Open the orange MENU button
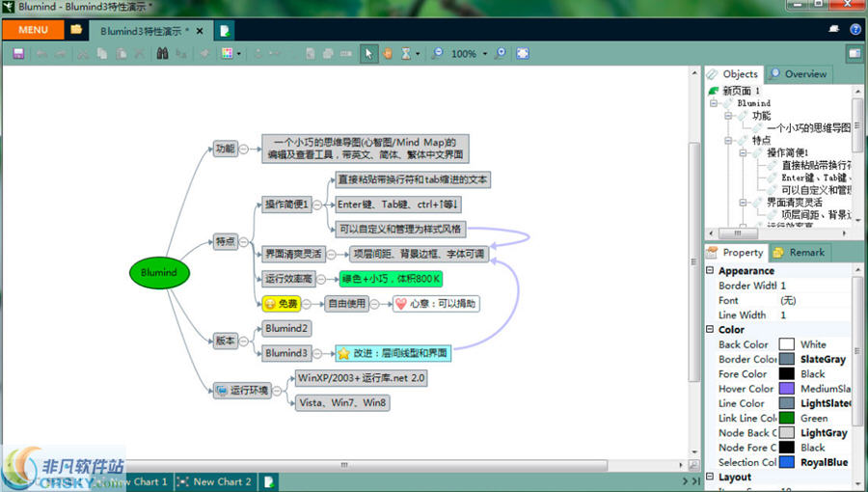This screenshot has width=868, height=492. pos(33,30)
